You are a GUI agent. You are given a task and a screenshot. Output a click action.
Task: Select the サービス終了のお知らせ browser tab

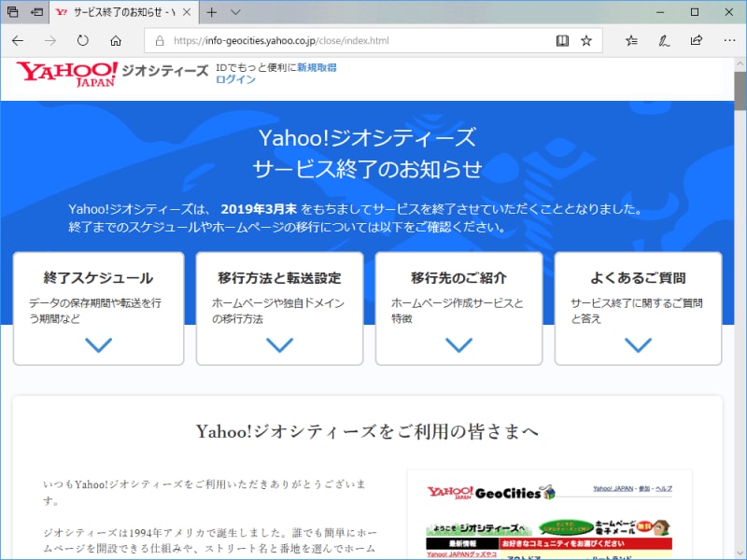click(124, 12)
